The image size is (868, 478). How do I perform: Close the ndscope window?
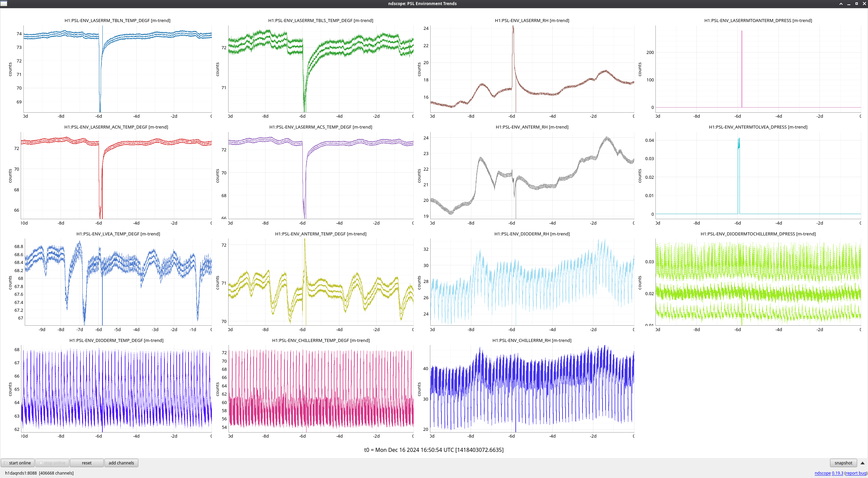point(864,3)
